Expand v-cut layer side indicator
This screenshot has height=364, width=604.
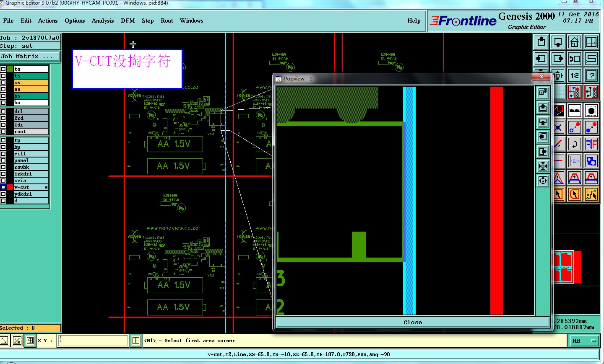pyautogui.click(x=46, y=187)
